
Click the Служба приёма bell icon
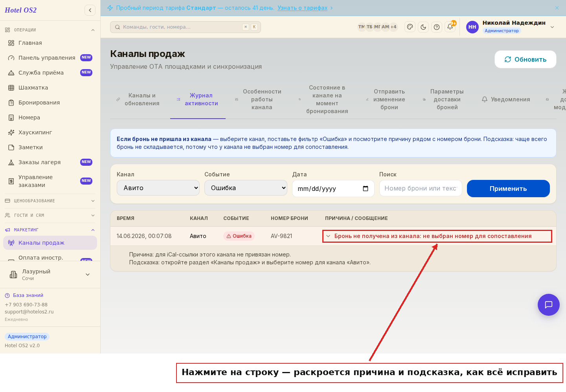(x=11, y=73)
